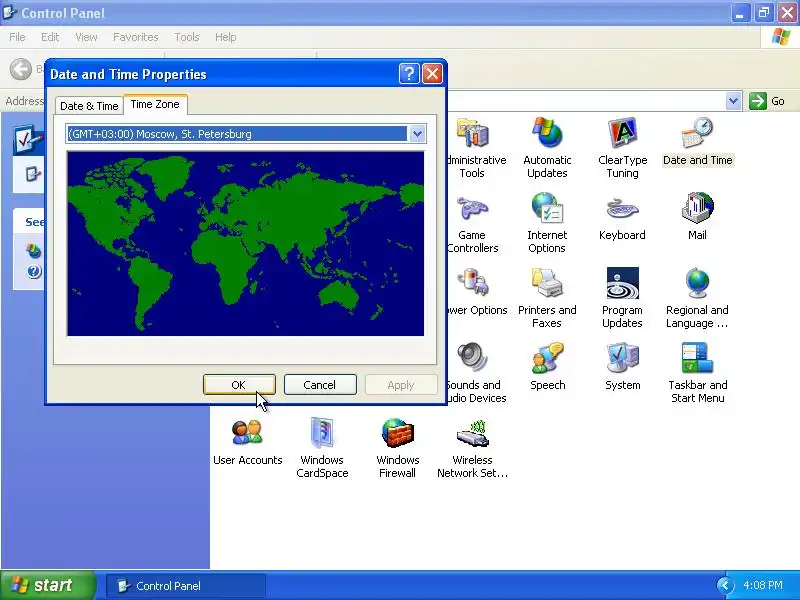The width and height of the screenshot is (800, 600).
Task: Open Game Controllers applet
Action: click(x=472, y=209)
